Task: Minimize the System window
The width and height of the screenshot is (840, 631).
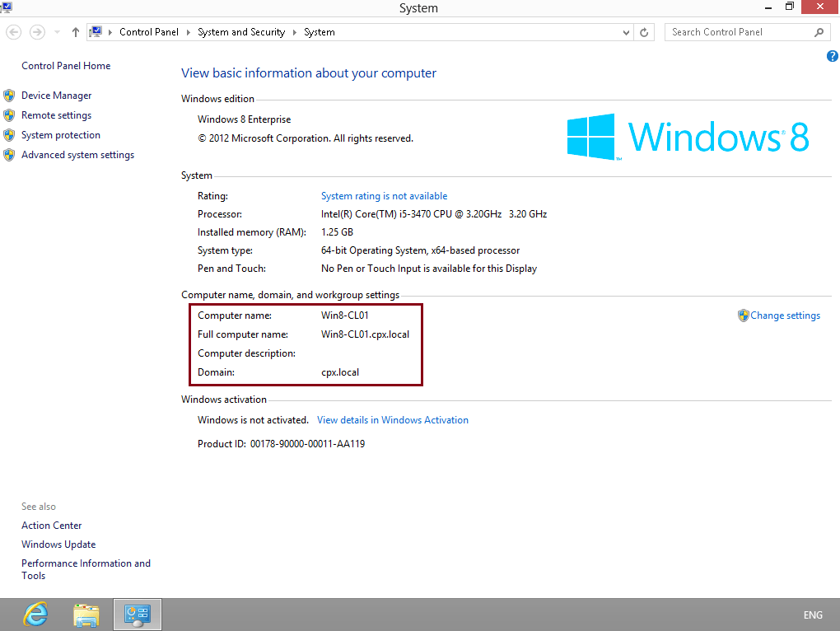Action: click(x=768, y=7)
